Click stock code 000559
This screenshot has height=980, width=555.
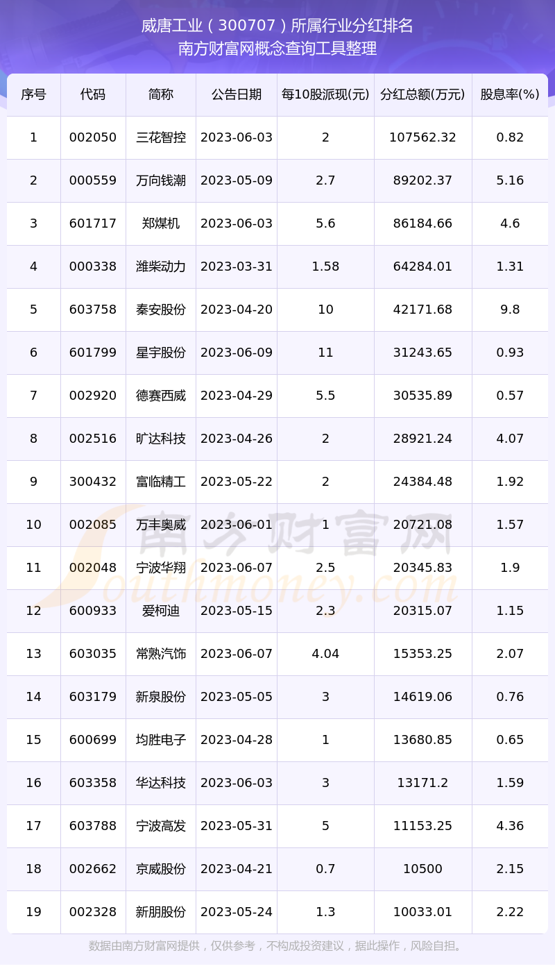pos(93,180)
